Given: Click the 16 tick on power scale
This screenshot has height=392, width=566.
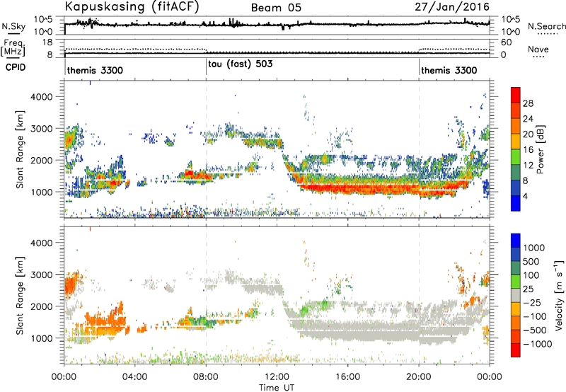Looking at the screenshot, I should click(528, 150).
